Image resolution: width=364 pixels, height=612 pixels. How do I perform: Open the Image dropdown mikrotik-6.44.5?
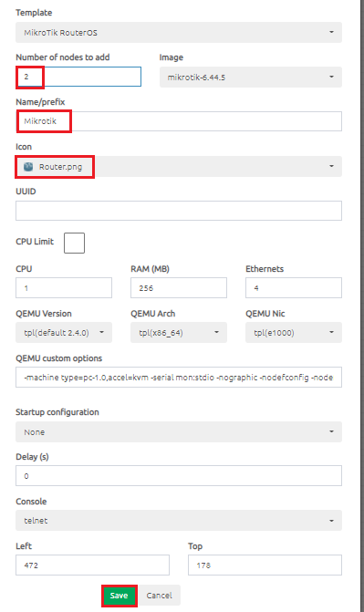251,78
